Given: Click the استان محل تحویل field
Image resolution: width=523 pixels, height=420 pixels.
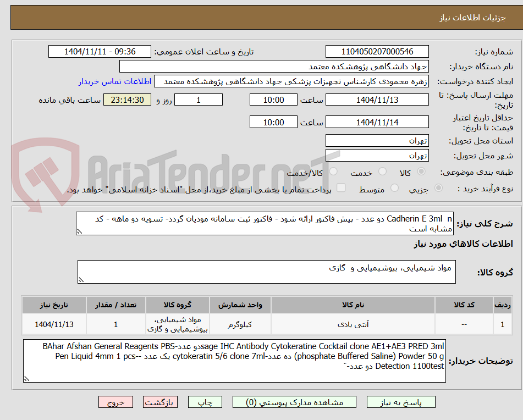Looking at the screenshot, I should pos(377,141).
